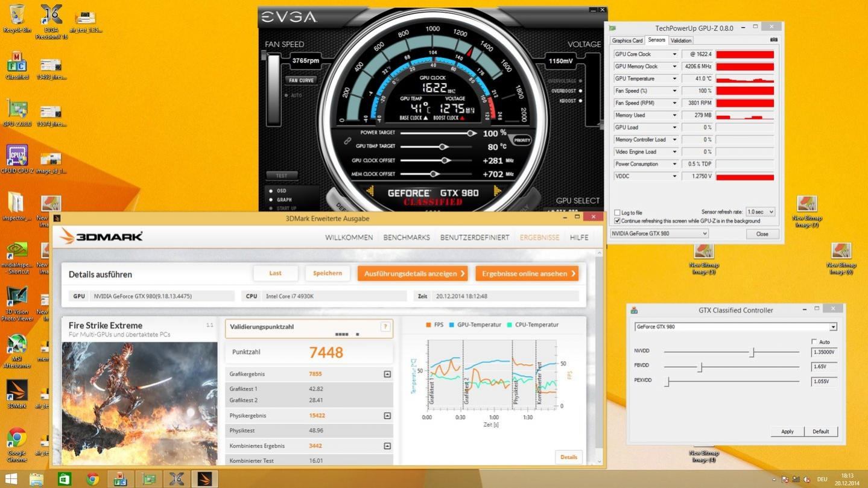The image size is (868, 488).
Task: Click POWER TARGET slider in PrecisionX
Action: tap(438, 133)
